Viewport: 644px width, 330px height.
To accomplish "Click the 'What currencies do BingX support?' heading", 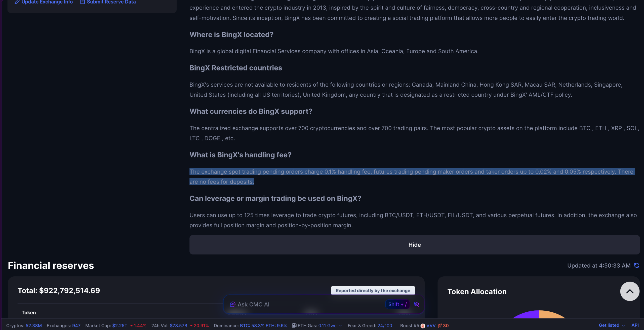I will (x=251, y=112).
